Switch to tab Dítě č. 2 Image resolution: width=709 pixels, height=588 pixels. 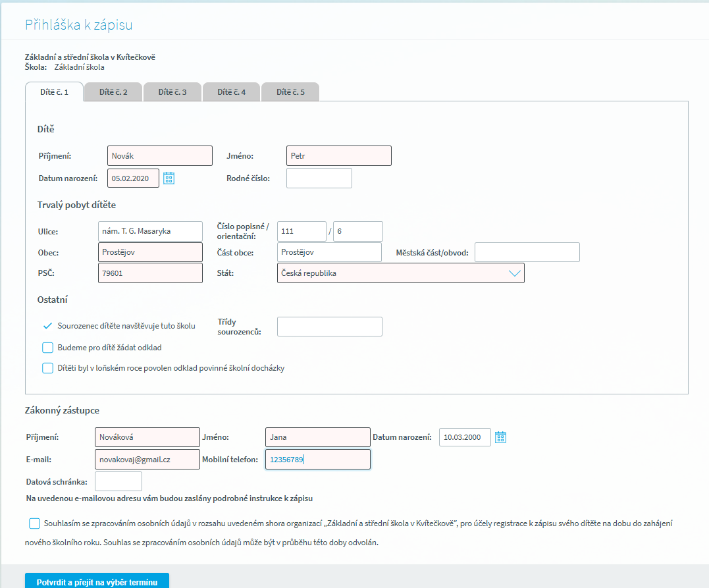[113, 92]
